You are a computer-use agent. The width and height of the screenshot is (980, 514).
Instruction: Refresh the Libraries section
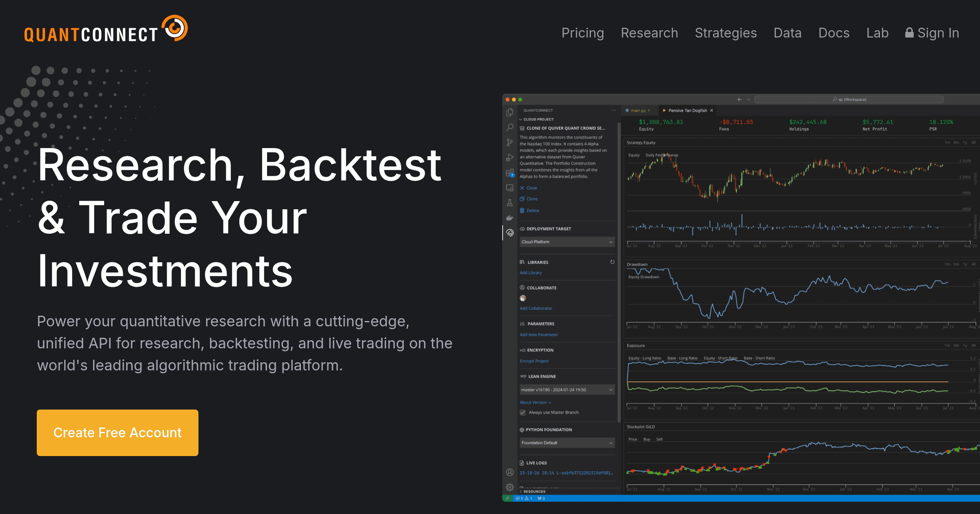click(x=612, y=262)
